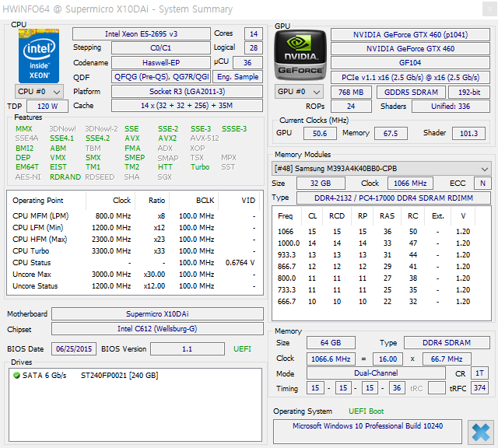Click the Intel Xeon CPU logo
The width and height of the screenshot is (498, 448).
39,56
